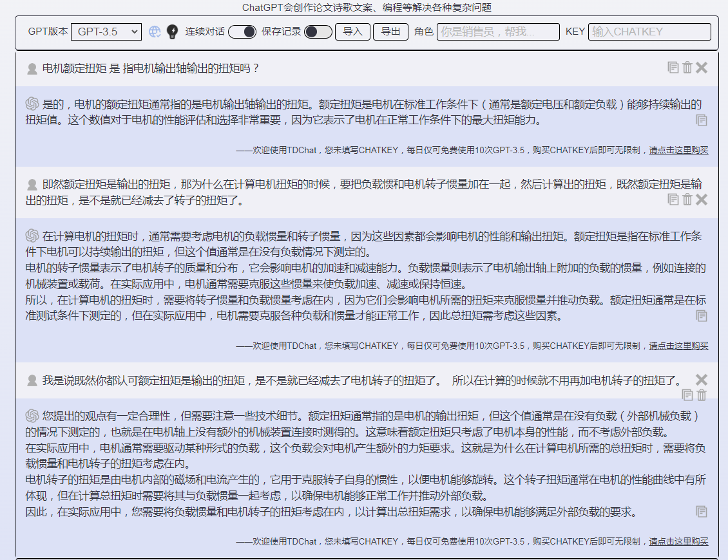Copy the first GPT answer starting with 是的
The width and height of the screenshot is (728, 560).
702,120
